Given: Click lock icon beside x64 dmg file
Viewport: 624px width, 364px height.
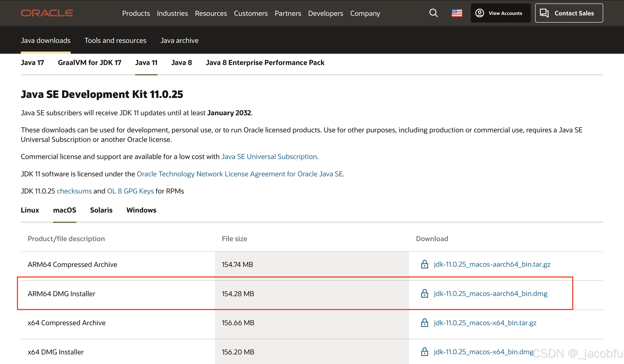Looking at the screenshot, I should point(424,352).
